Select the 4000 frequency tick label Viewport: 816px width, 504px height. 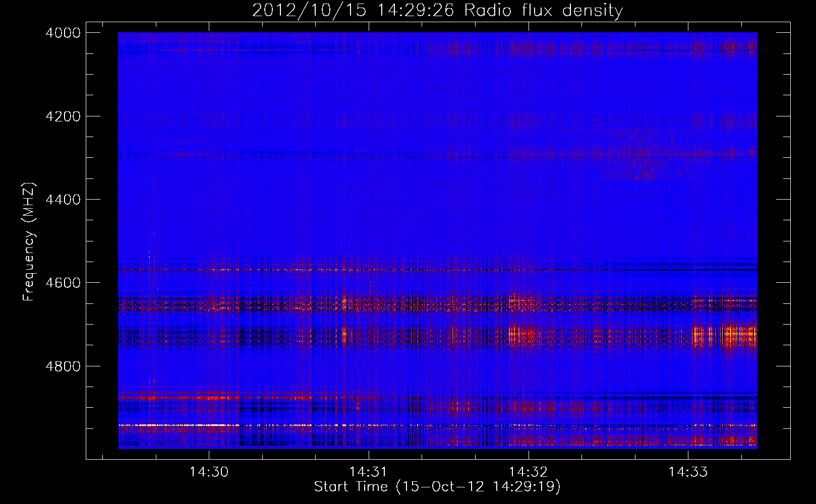point(63,33)
